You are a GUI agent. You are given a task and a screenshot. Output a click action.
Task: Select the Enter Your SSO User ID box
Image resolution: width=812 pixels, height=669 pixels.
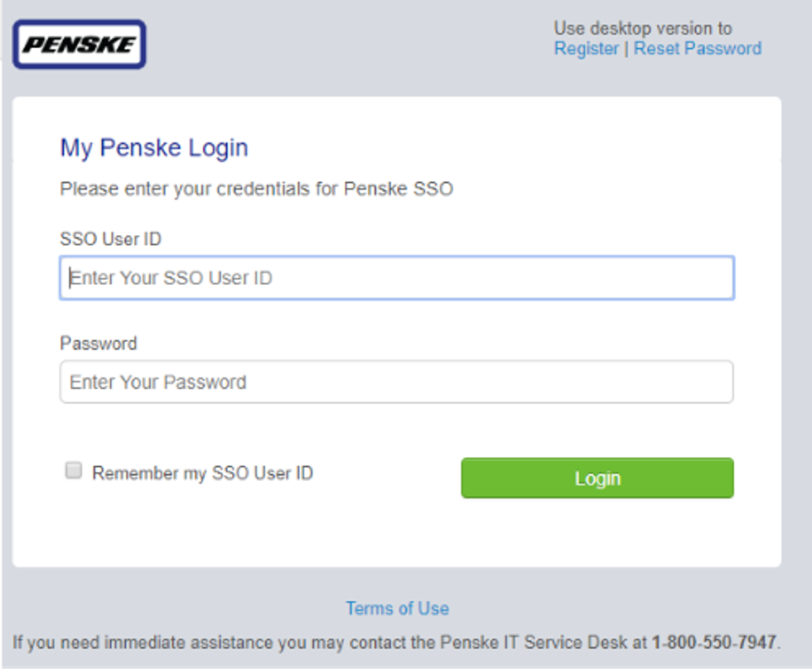pos(397,278)
